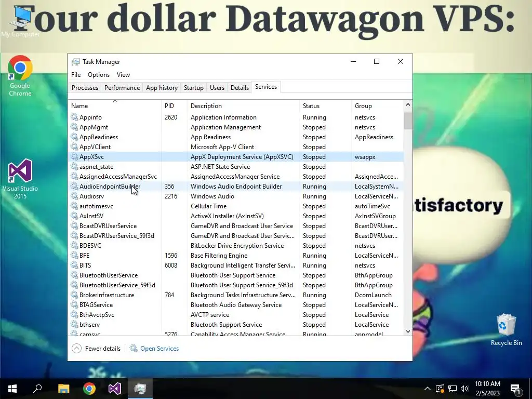Open My Computer desktop icon
532x399 pixels.
pyautogui.click(x=20, y=21)
